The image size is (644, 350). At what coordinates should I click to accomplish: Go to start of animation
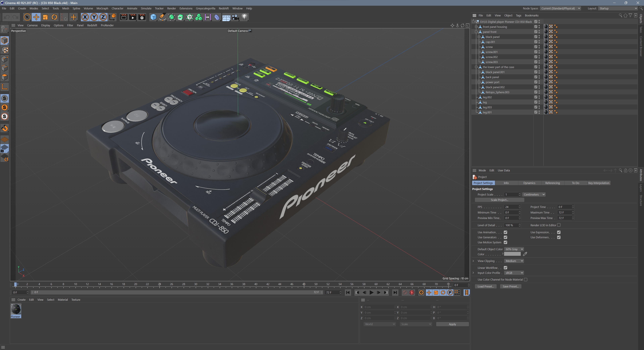[x=348, y=292]
